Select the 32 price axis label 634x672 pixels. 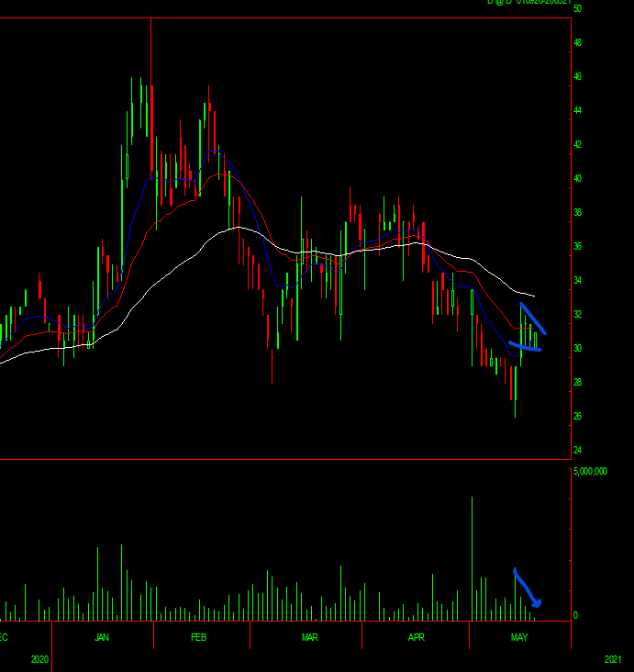[577, 314]
